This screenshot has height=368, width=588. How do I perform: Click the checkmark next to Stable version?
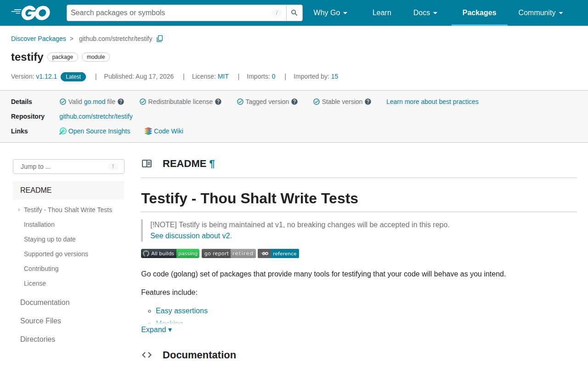[317, 102]
